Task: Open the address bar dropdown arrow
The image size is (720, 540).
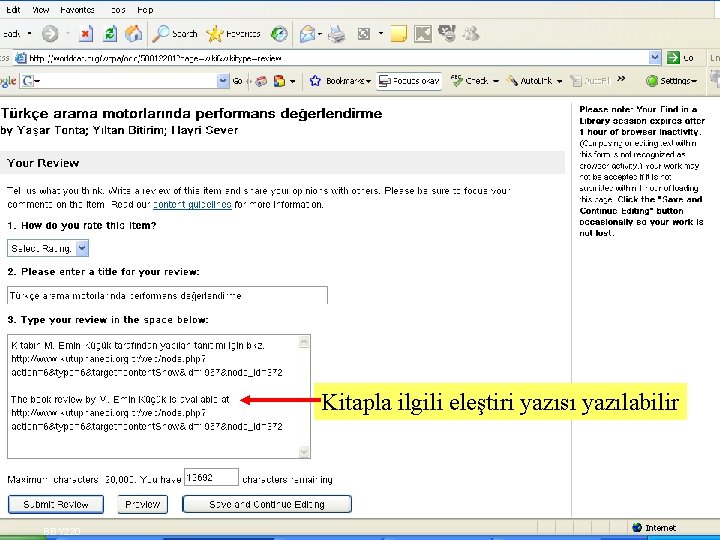Action: [x=655, y=57]
